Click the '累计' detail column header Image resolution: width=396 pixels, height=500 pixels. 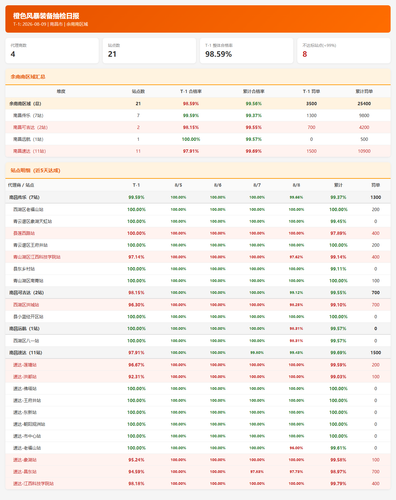pyautogui.click(x=338, y=185)
